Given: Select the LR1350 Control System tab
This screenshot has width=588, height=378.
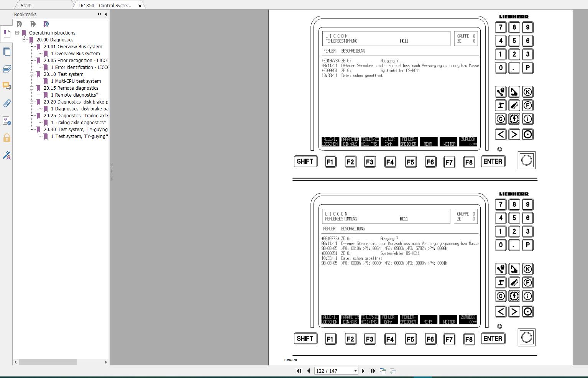Looking at the screenshot, I should click(105, 5).
